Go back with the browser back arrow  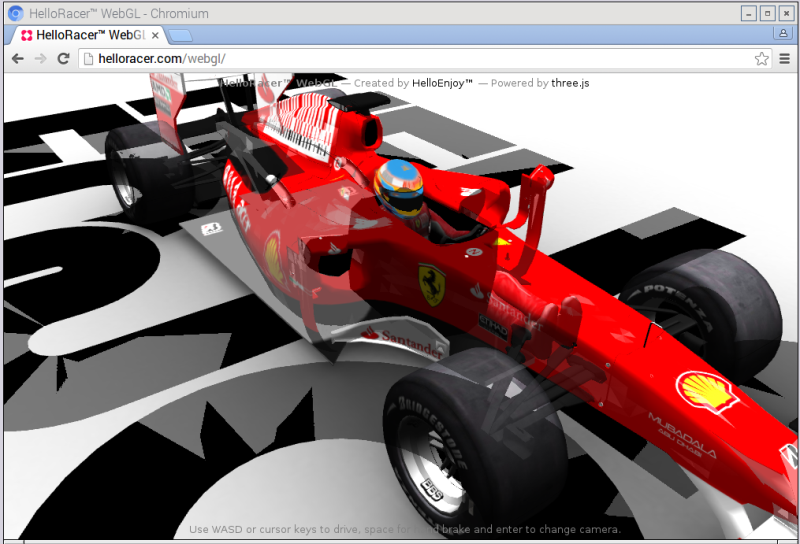click(x=18, y=59)
